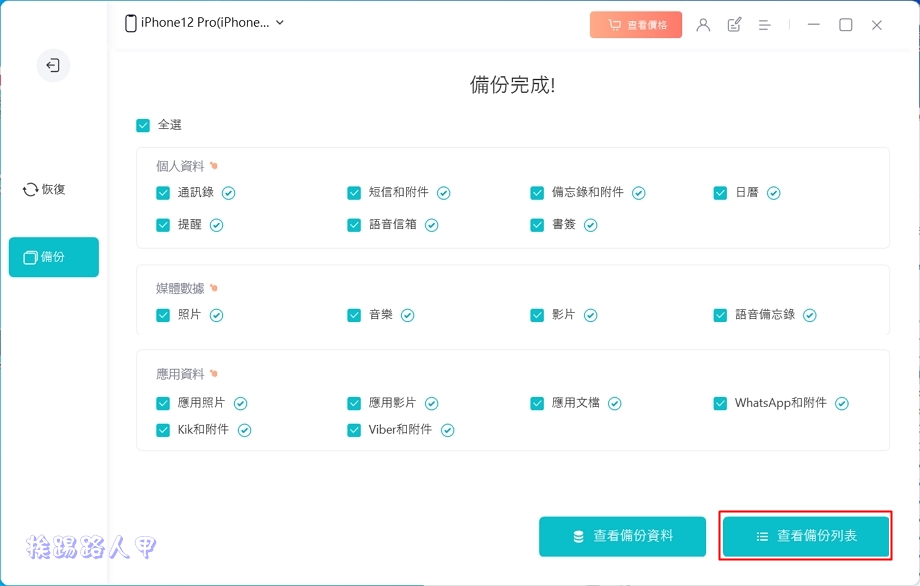Toggle the 照片 checkbox

point(163,315)
